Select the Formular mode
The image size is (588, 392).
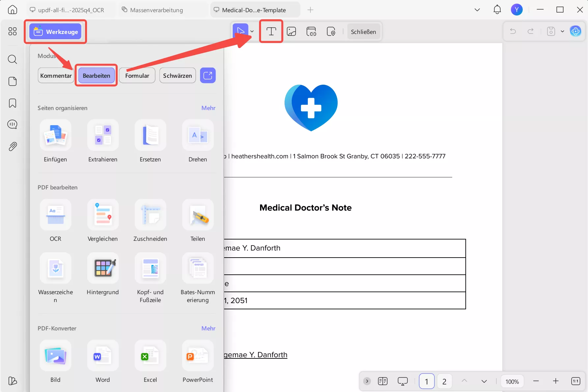(137, 75)
